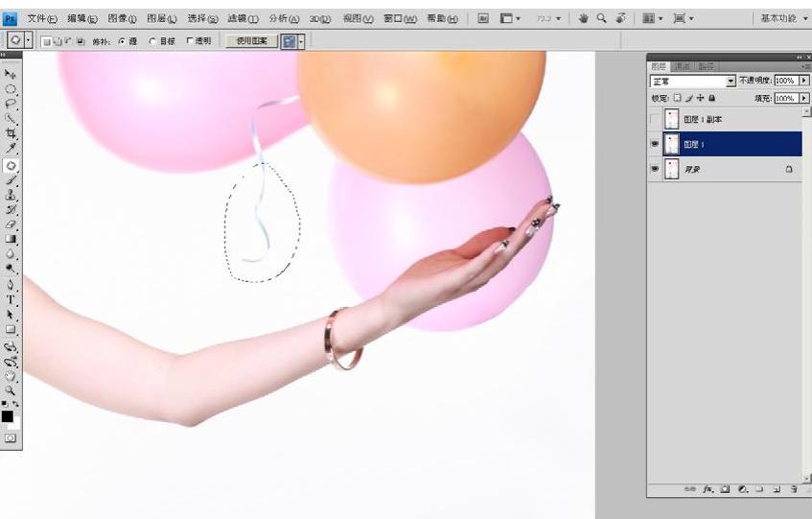Select the Pen tool

tap(10, 285)
